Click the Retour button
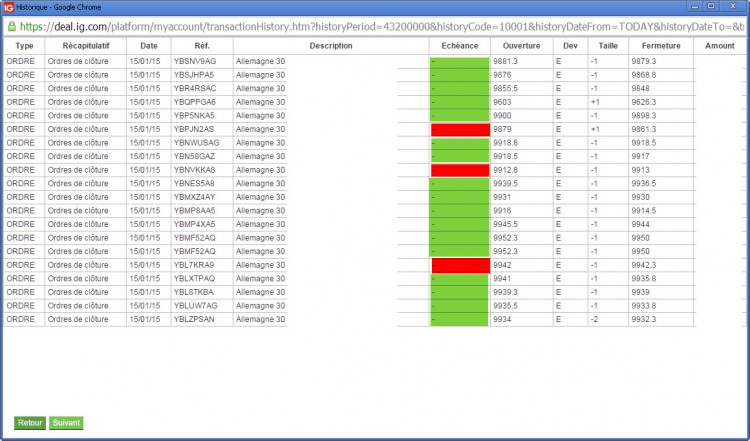The width and height of the screenshot is (750, 441). pos(30,423)
